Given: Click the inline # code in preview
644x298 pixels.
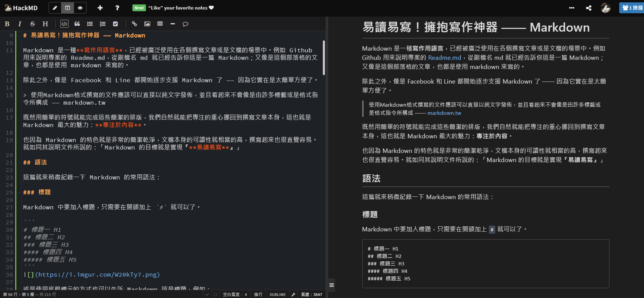Looking at the screenshot, I should click(492, 230).
